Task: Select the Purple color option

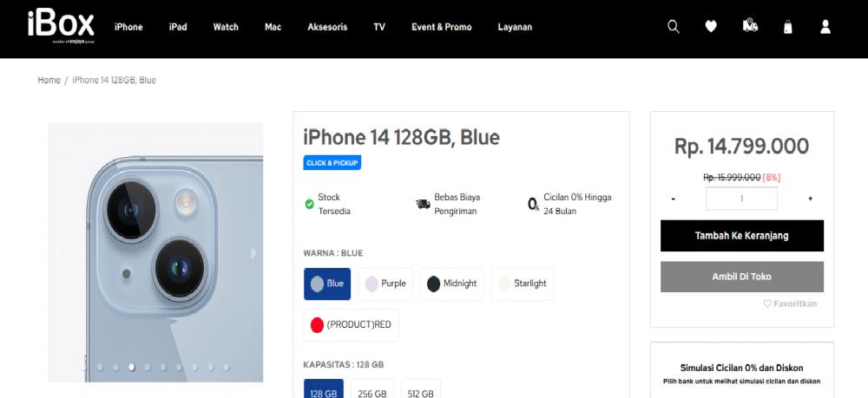Action: (x=385, y=284)
